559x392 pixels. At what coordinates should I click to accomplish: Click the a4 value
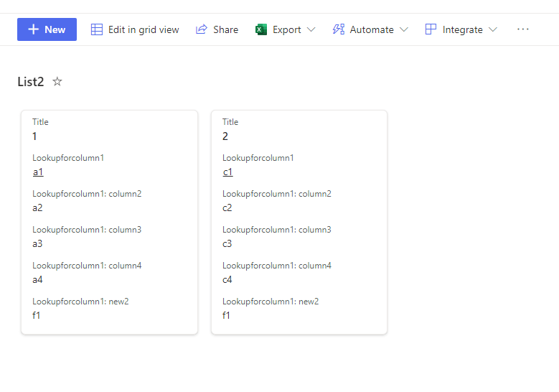coord(37,279)
